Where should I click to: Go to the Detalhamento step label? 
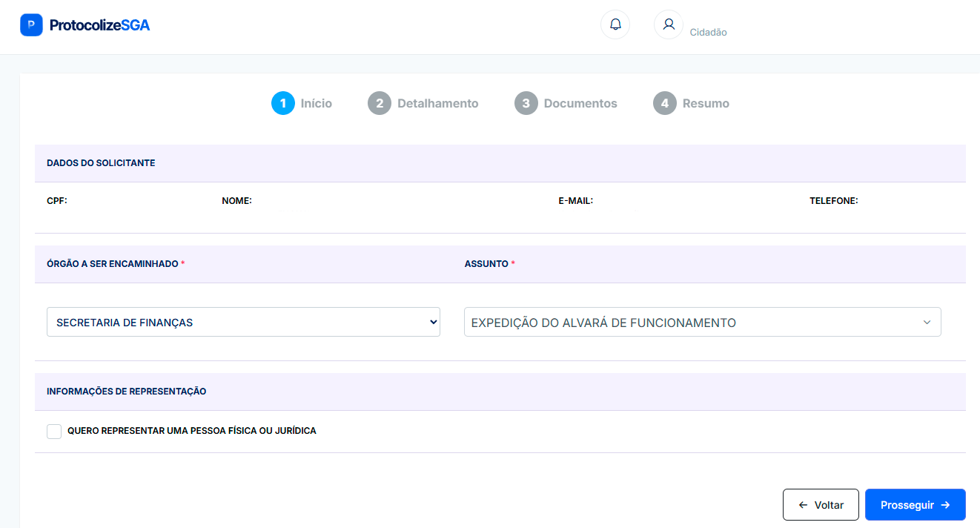tap(437, 104)
